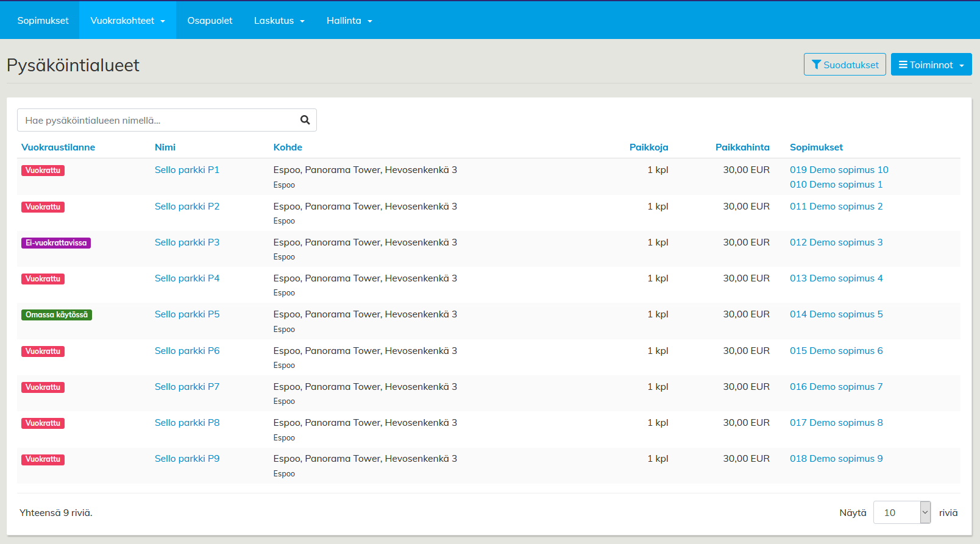Open the Hallinta dropdown menu

(x=349, y=21)
